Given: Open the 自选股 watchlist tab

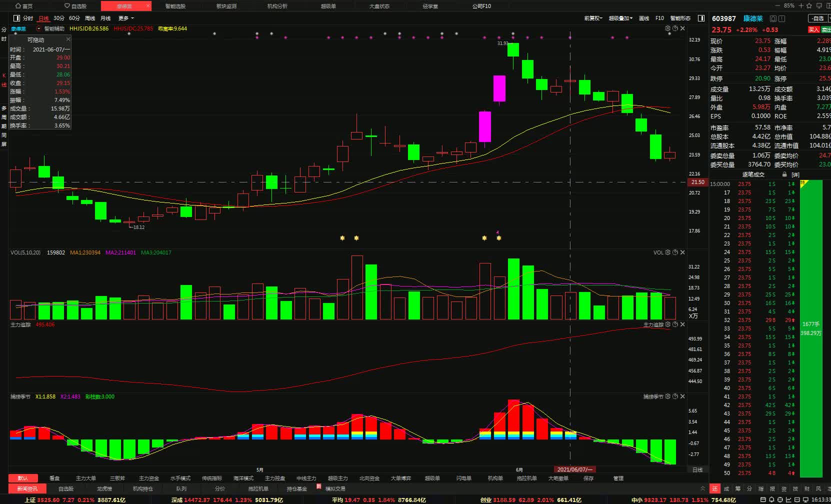Looking at the screenshot, I should [x=75, y=6].
